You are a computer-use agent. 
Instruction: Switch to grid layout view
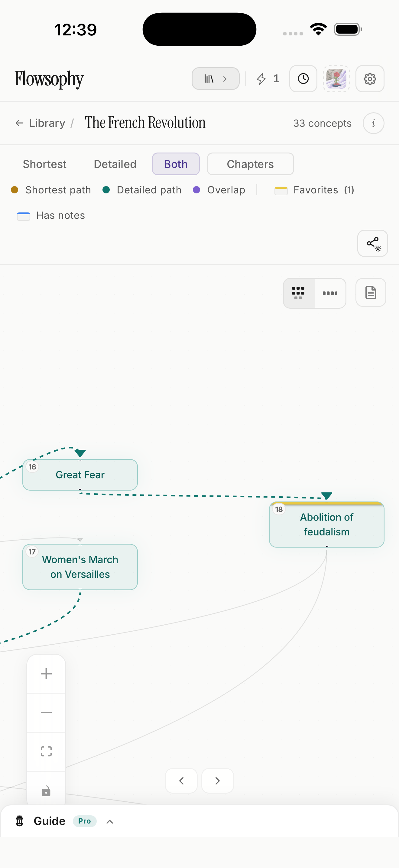click(299, 293)
